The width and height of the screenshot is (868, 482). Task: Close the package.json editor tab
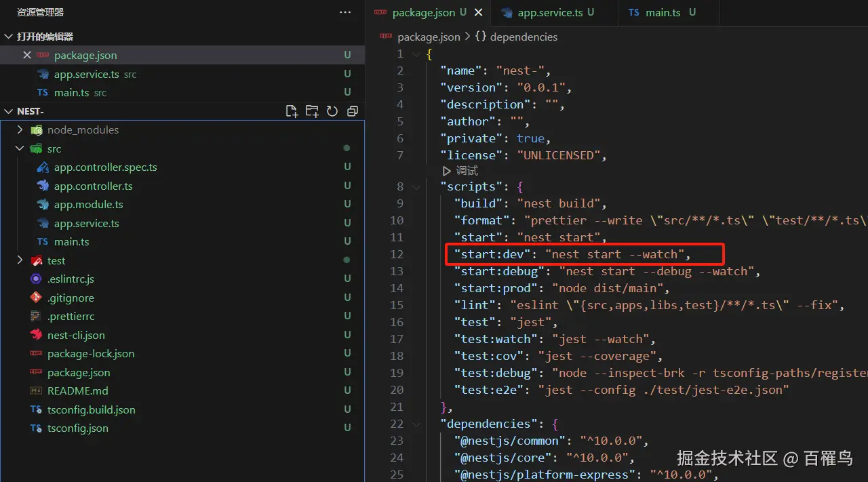click(x=478, y=12)
